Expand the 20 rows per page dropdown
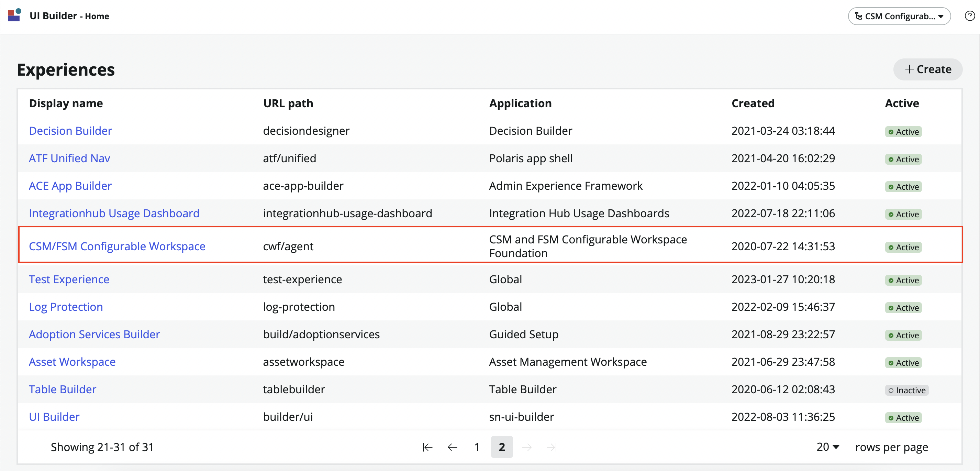Image resolution: width=980 pixels, height=471 pixels. click(x=827, y=447)
